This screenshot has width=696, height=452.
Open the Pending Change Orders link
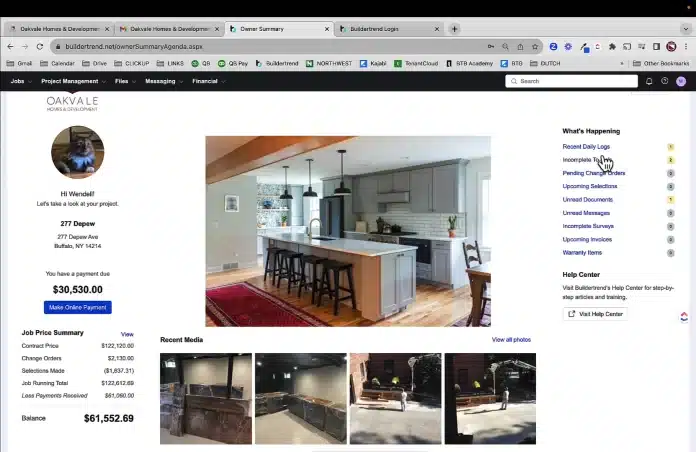pos(594,173)
